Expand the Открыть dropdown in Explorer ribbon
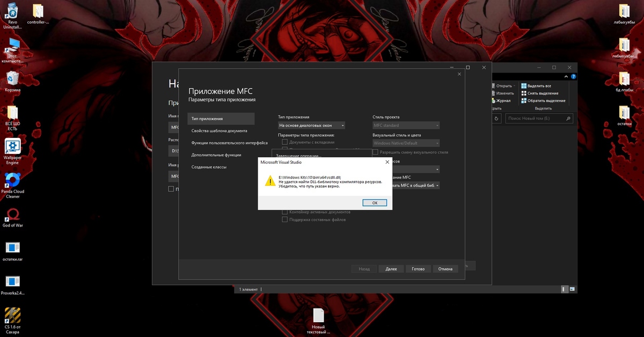This screenshot has width=644, height=337. coord(514,86)
